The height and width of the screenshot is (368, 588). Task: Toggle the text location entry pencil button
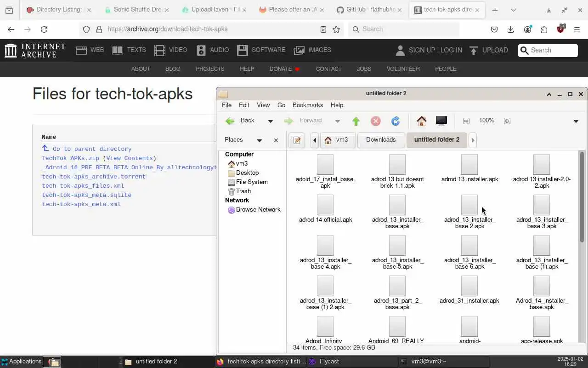point(297,140)
